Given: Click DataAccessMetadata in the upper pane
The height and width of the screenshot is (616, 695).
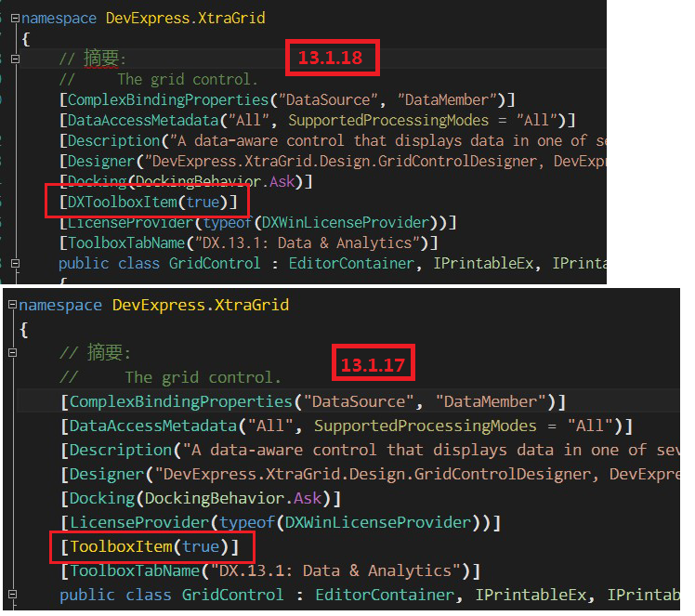Looking at the screenshot, I should click(143, 120).
